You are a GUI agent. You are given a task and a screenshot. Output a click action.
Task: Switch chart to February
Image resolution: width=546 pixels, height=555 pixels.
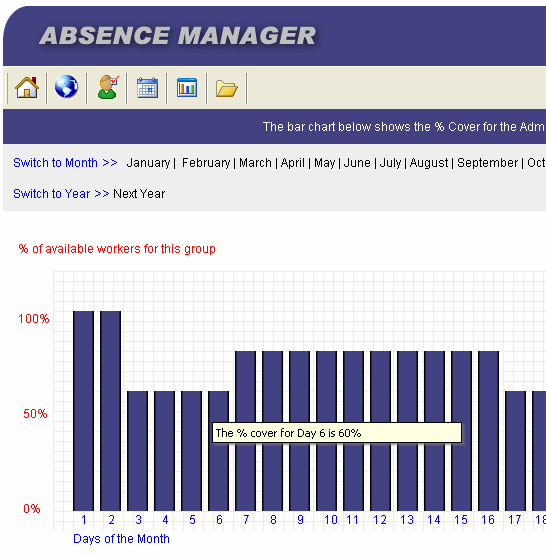click(x=206, y=163)
